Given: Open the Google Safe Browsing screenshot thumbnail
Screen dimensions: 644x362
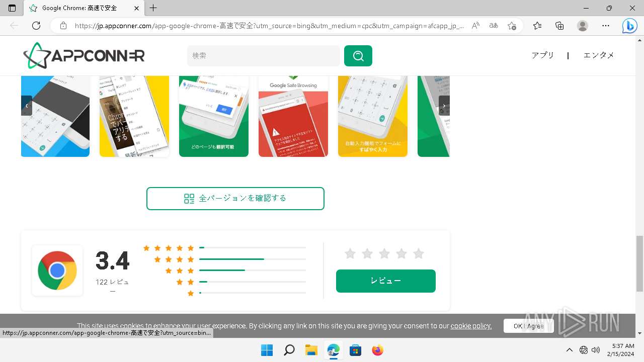Looking at the screenshot, I should 293,116.
